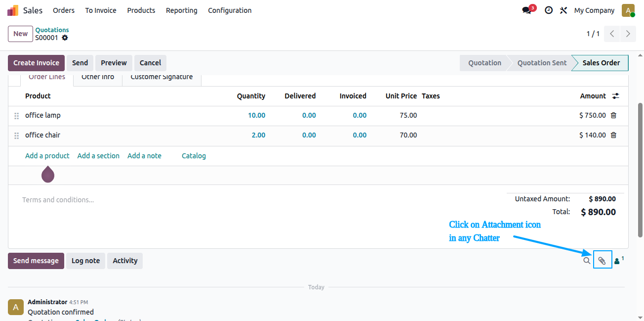Click the Send button
Screen dimensions: 644x321
(80, 63)
